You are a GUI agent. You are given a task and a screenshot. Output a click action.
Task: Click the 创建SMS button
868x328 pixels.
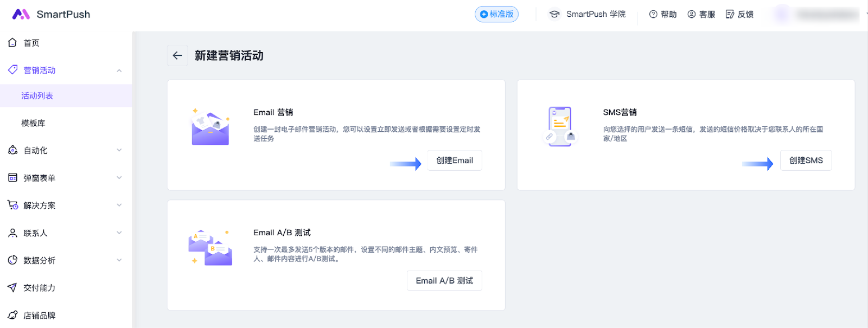[x=806, y=160]
